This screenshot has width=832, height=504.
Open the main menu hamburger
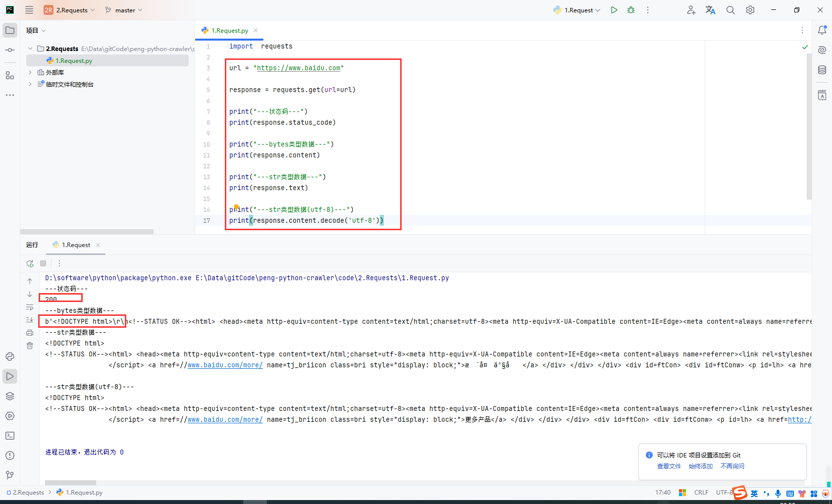[x=29, y=10]
